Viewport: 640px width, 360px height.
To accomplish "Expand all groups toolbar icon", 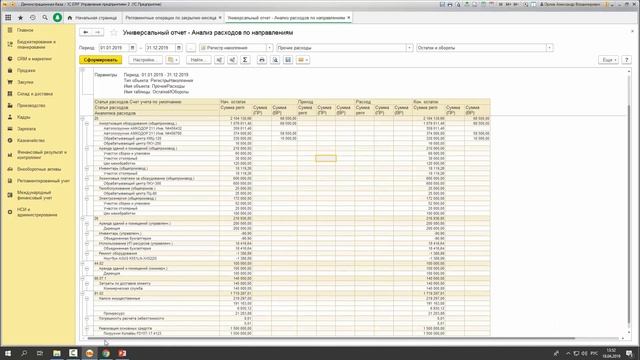I will pos(219,60).
